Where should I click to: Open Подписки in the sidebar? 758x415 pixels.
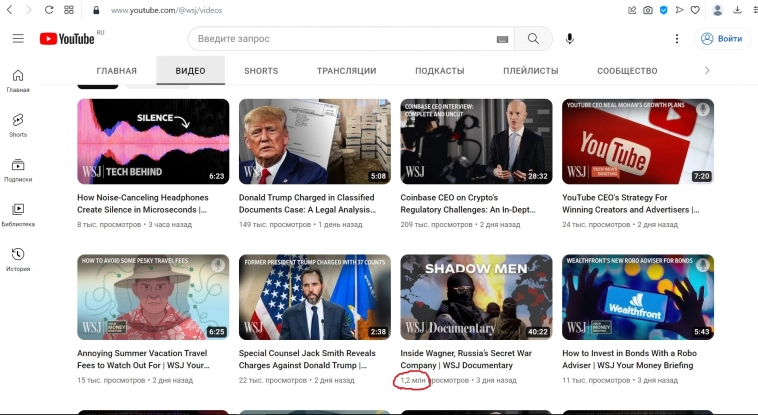click(x=18, y=169)
